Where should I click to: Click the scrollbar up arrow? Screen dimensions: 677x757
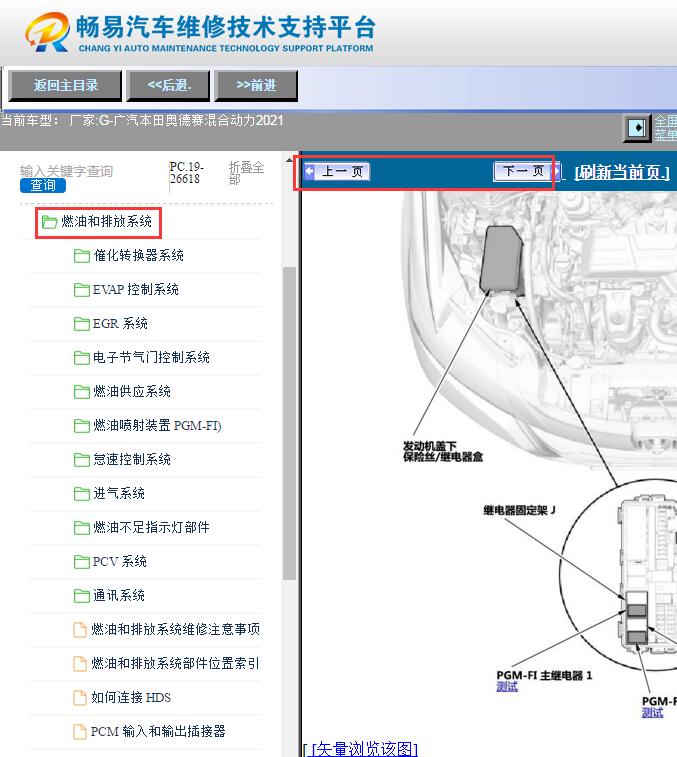(x=289, y=160)
